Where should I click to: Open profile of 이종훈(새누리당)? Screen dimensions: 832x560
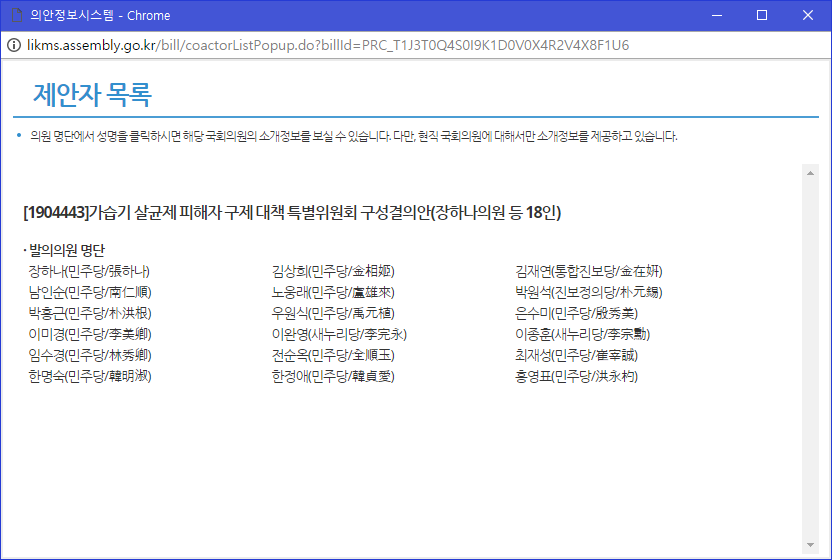point(583,334)
